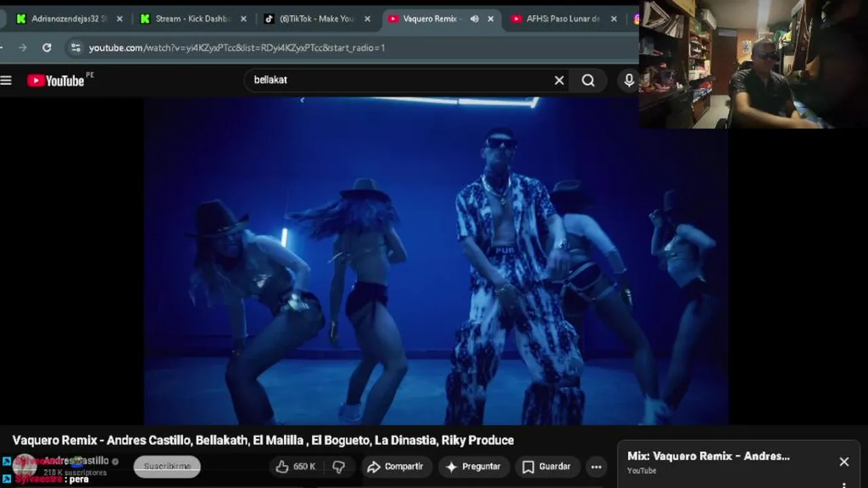Click the browser forward arrow

(22, 47)
